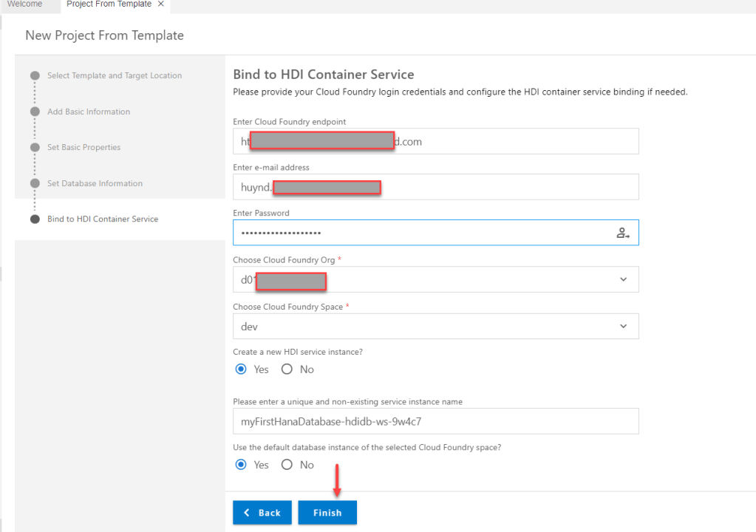Click the Set Basic Properties step circle
The height and width of the screenshot is (532, 756).
35,147
